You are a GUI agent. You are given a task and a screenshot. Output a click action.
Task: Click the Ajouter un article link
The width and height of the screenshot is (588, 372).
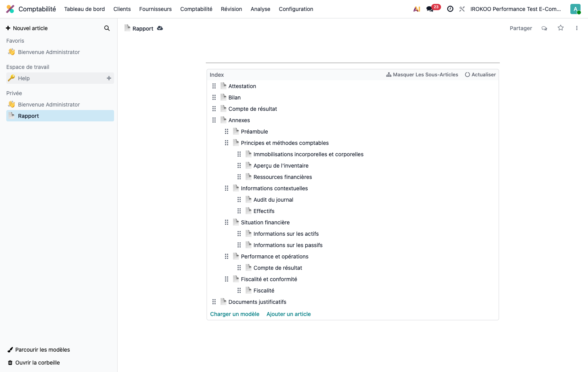[x=289, y=314]
